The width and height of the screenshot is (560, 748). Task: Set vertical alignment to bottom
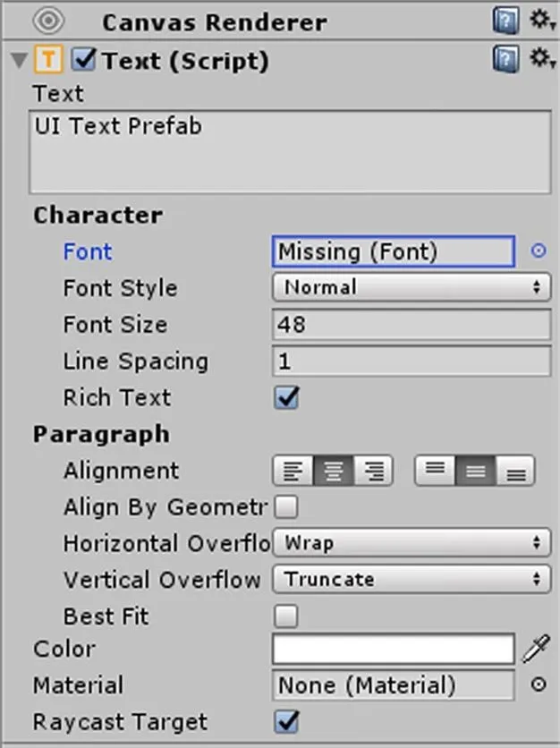[x=515, y=471]
